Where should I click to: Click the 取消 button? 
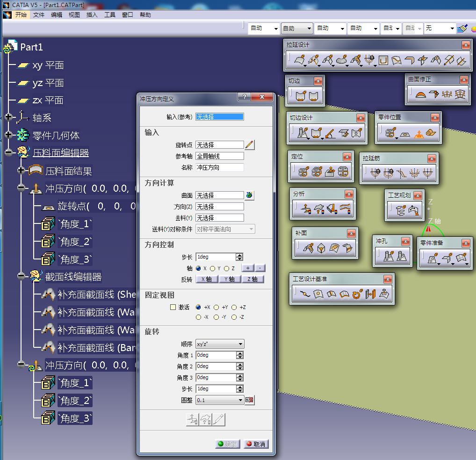click(x=256, y=444)
